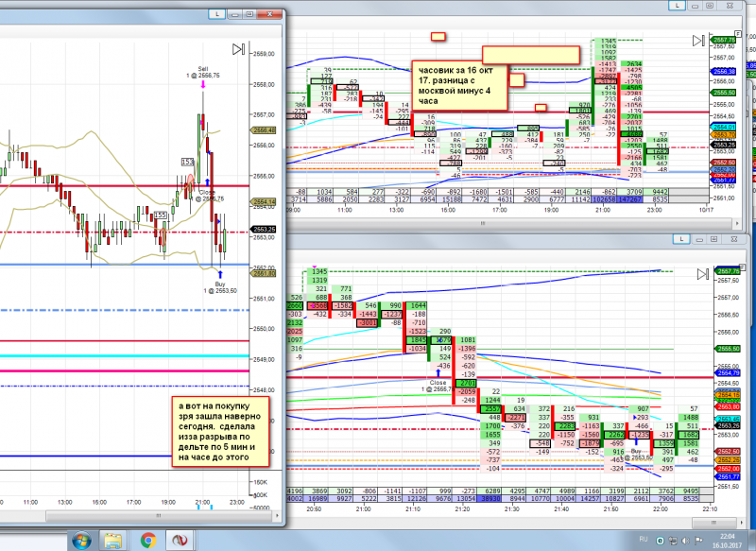This screenshot has width=756, height=551.
Task: Click red 2553,80 price marker in bottom-right chart
Action: click(x=727, y=406)
